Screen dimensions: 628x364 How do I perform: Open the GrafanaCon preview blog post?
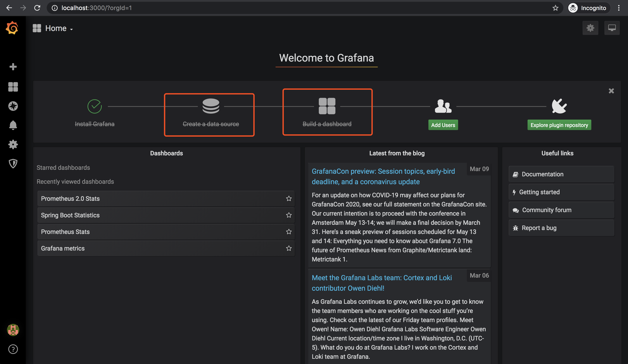383,177
